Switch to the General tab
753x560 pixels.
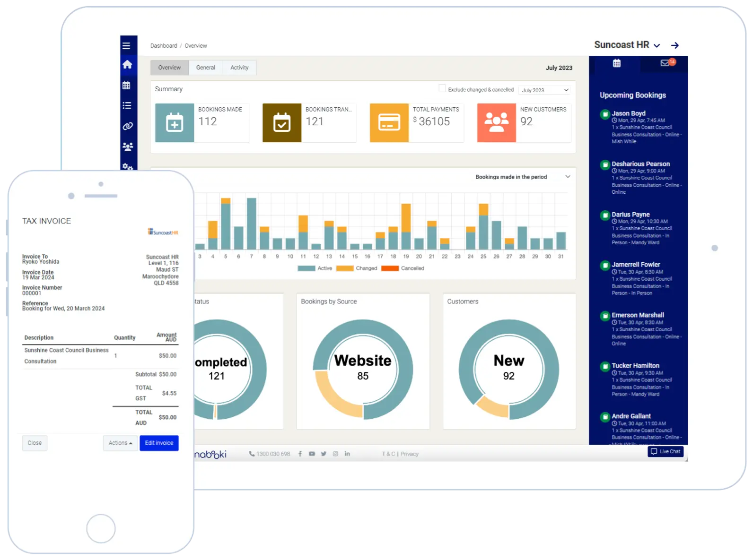tap(206, 68)
